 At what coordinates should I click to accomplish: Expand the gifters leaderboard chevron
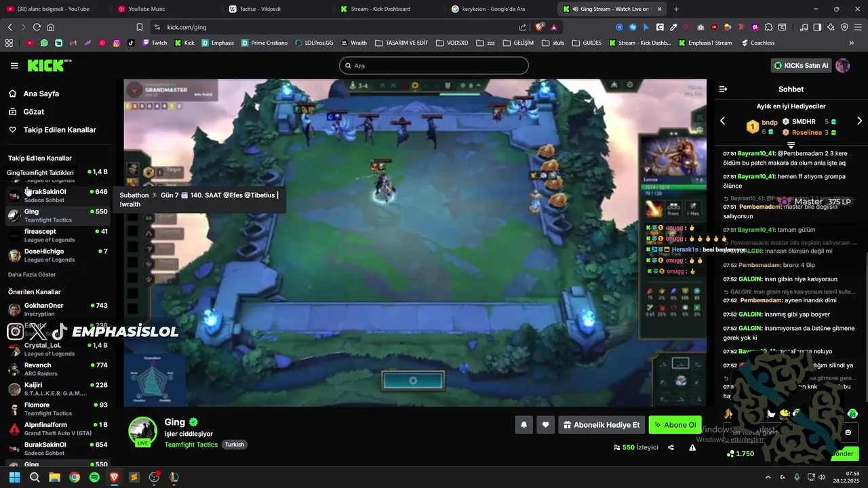(x=791, y=145)
